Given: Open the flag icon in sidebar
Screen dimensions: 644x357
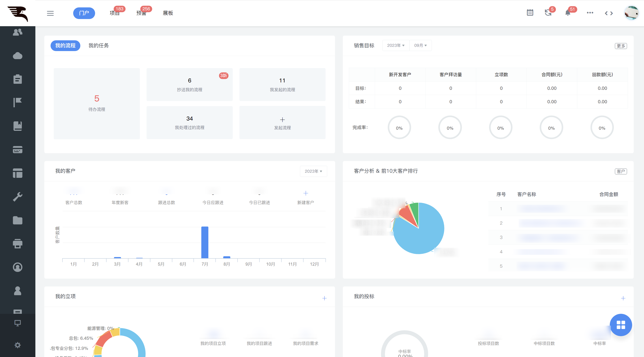Looking at the screenshot, I should pos(17,102).
